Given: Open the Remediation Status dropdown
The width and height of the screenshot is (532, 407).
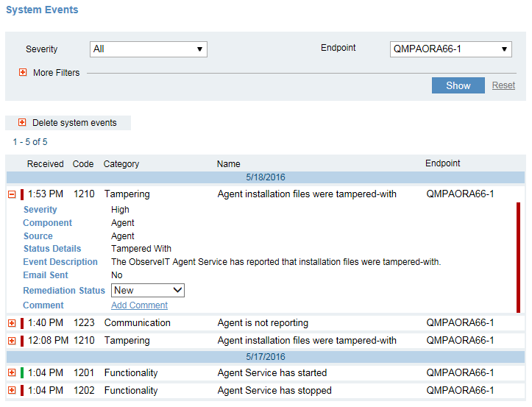Looking at the screenshot, I should [x=147, y=291].
